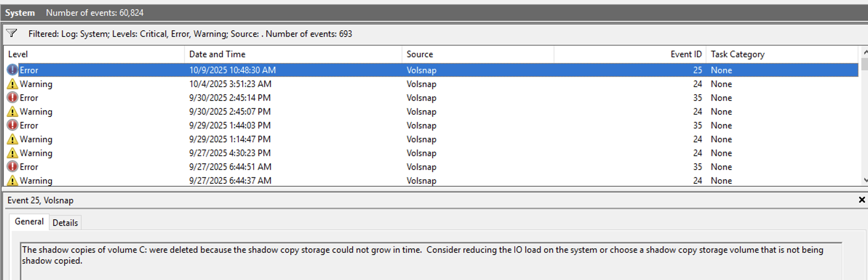The image size is (868, 280).
Task: Switch to the General tab
Action: [29, 222]
